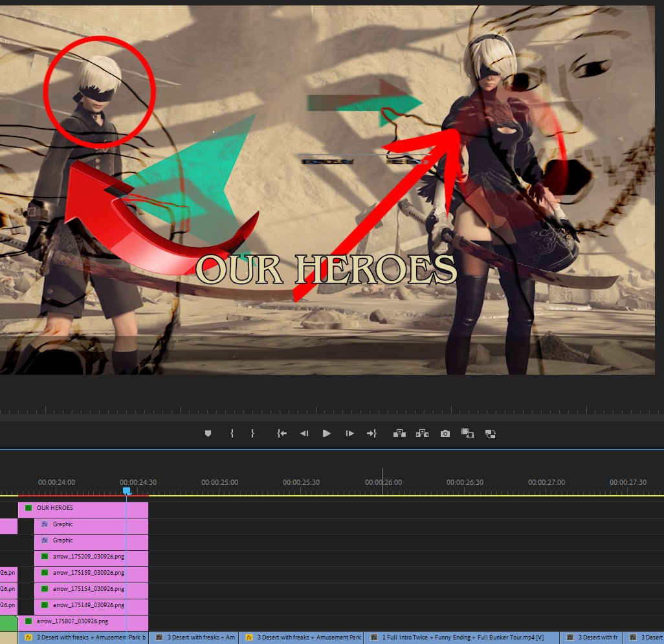
Task: Toggle proxies with the Toggle Proxies button
Action: [x=491, y=434]
